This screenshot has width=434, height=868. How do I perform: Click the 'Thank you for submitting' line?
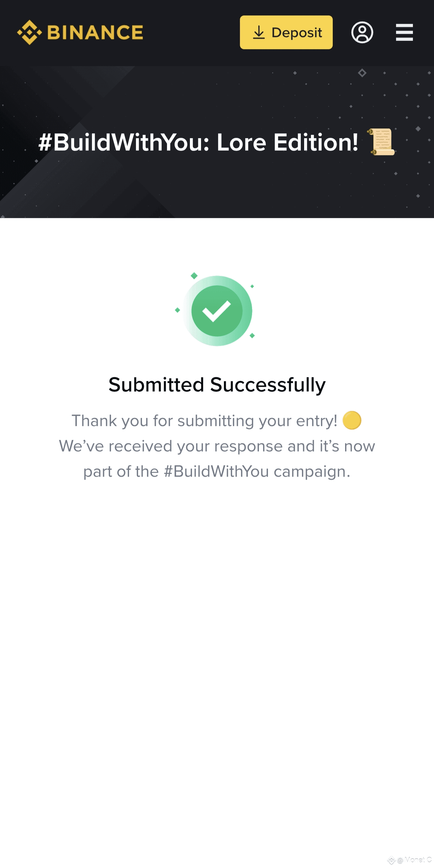(x=204, y=421)
